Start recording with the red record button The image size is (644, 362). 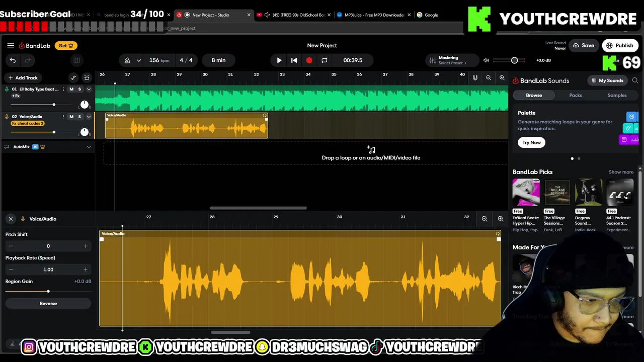[309, 60]
